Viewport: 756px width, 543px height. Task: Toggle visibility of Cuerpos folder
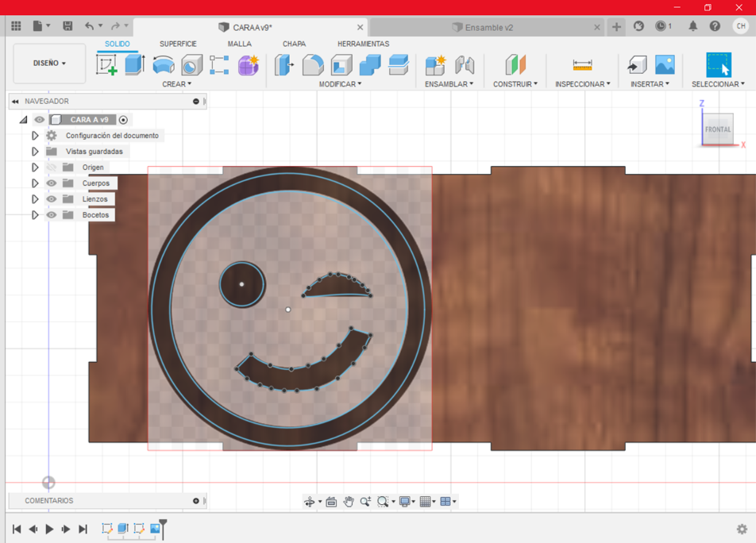click(x=53, y=183)
